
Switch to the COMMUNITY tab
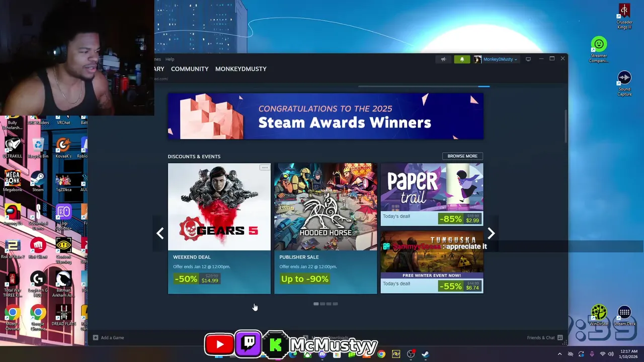[x=190, y=69]
